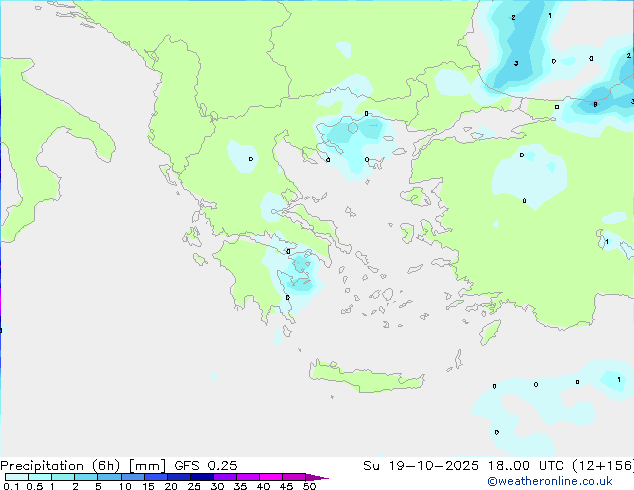Pick the 5–10 mm light blue legend swatch
Image resolution: width=634 pixels, height=490 pixels.
[x=109, y=477]
